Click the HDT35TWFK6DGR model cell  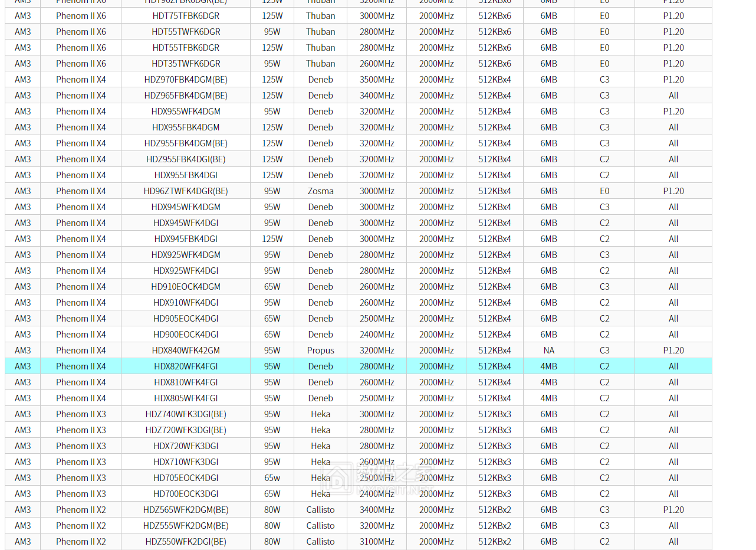186,64
